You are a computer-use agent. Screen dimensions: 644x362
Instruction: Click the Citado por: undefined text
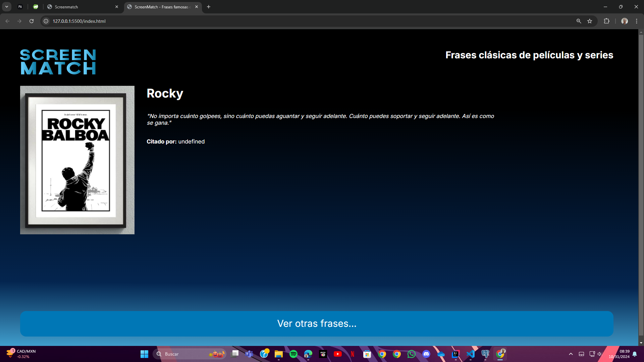tap(175, 141)
